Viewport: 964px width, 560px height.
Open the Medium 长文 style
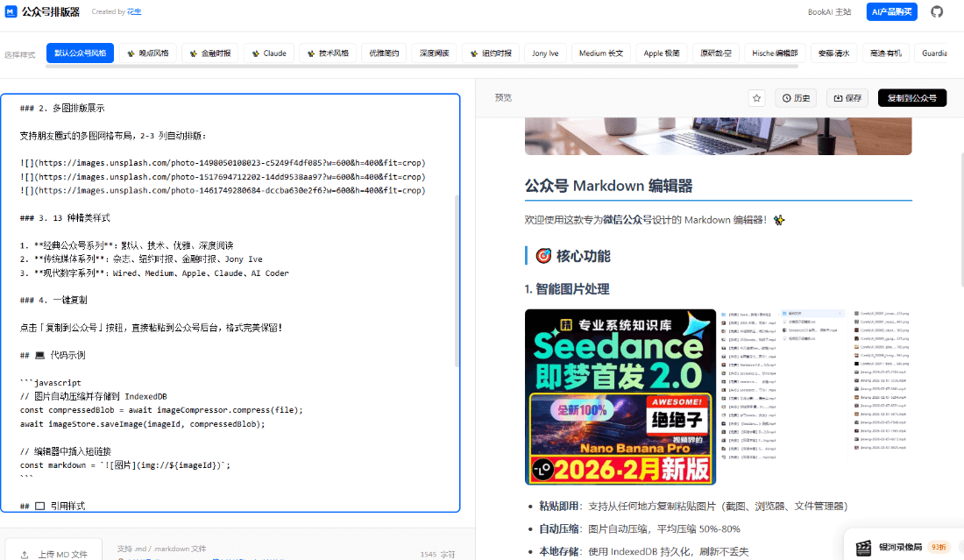(x=603, y=53)
